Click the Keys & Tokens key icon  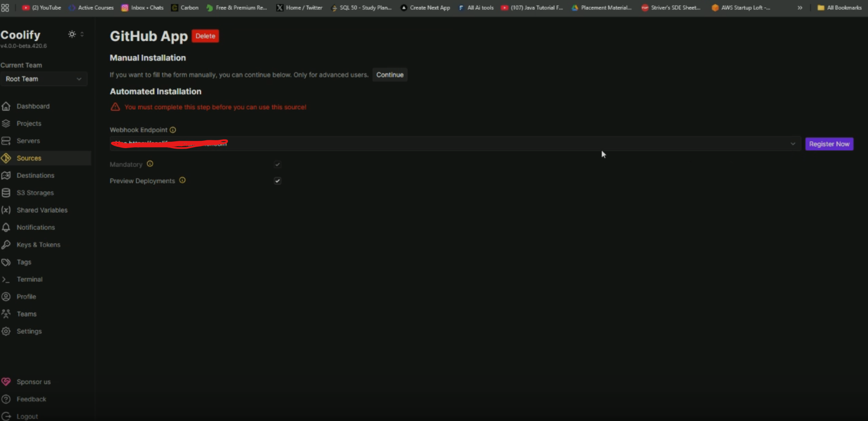click(x=6, y=245)
